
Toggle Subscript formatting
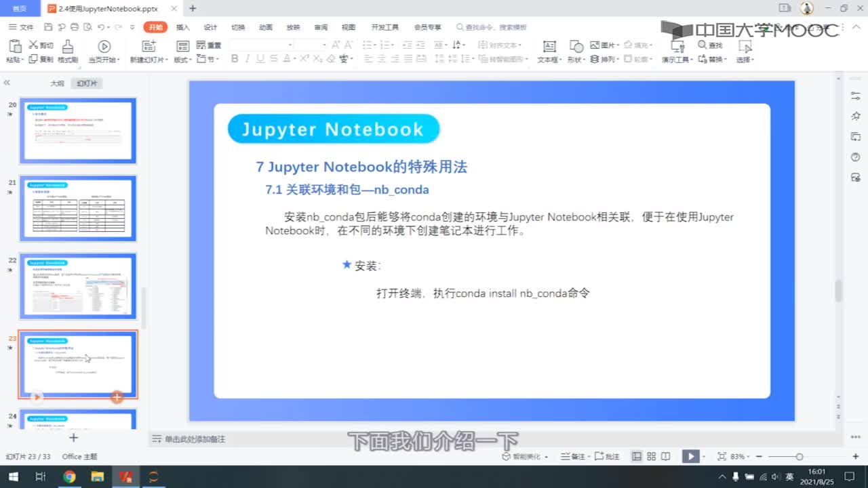pyautogui.click(x=317, y=59)
